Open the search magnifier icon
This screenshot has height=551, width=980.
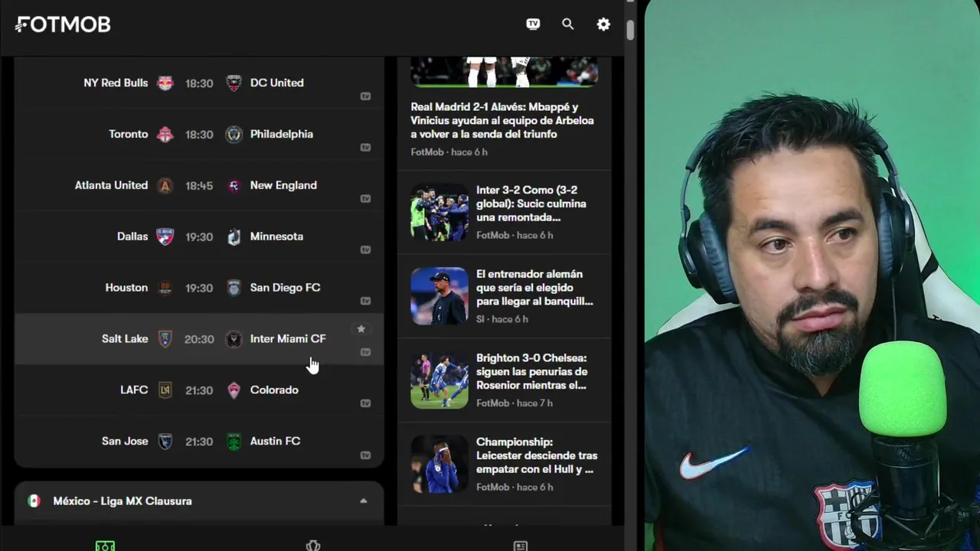tap(567, 24)
